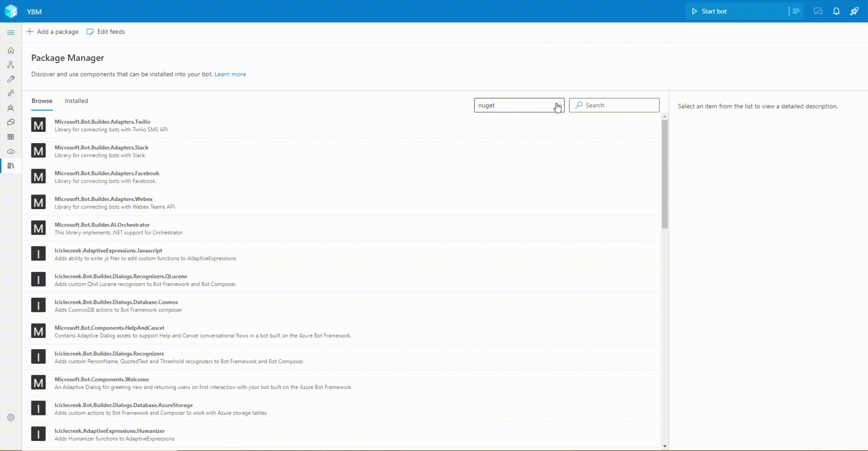Open the Forms table icon in the sidebar
Image resolution: width=868 pixels, height=451 pixels.
pyautogui.click(x=10, y=137)
